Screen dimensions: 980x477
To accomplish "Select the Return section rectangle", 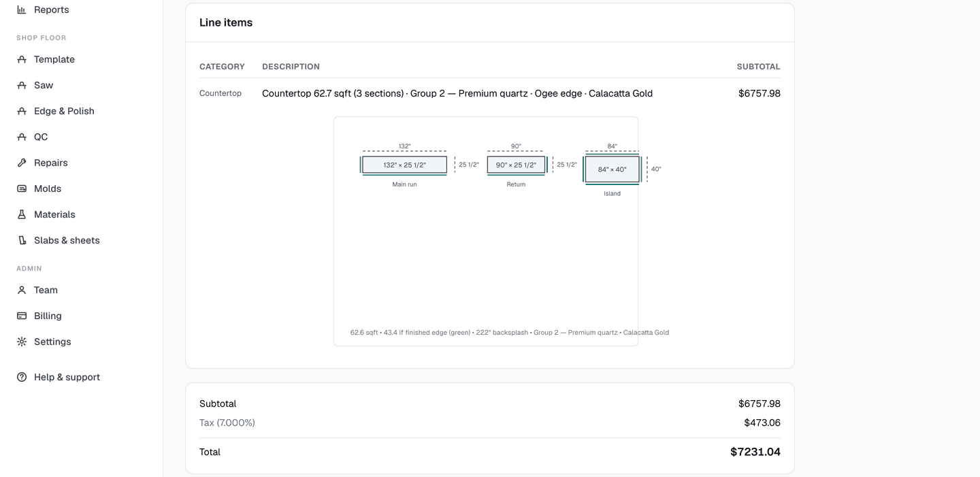I will pos(516,165).
